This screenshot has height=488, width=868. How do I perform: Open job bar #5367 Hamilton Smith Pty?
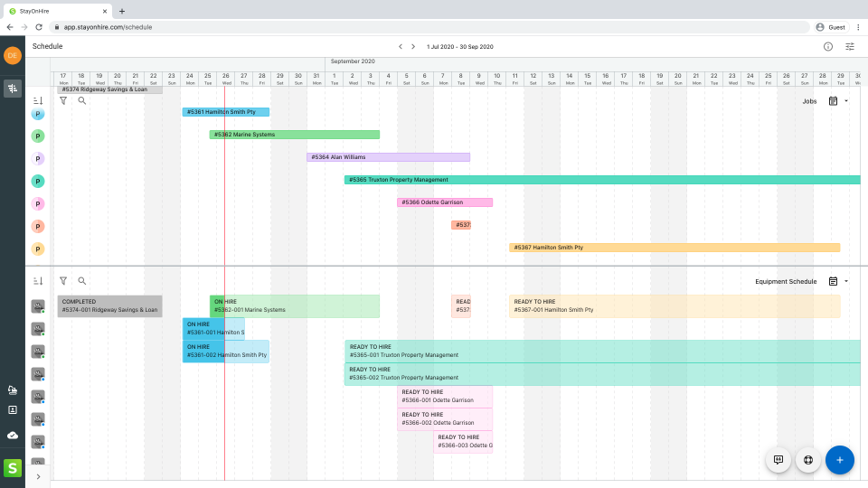coord(675,248)
